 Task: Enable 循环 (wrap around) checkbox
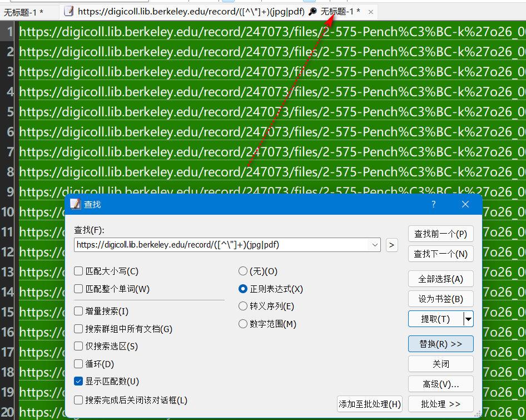click(79, 364)
